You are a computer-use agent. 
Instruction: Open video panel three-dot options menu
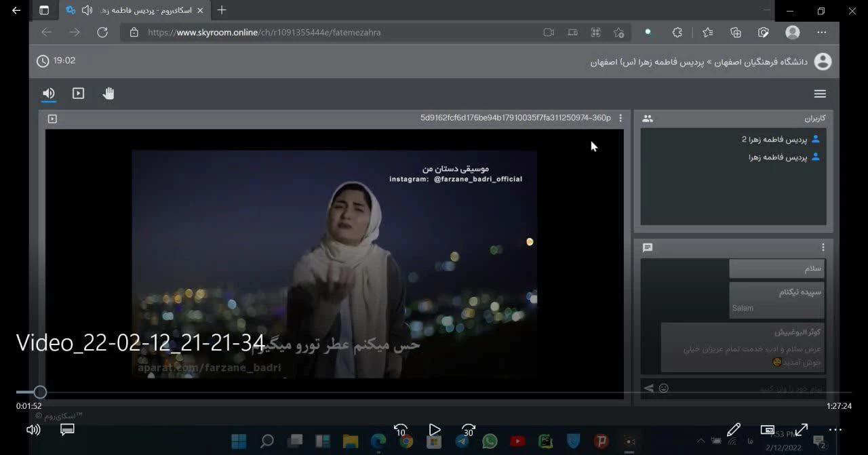pos(620,118)
